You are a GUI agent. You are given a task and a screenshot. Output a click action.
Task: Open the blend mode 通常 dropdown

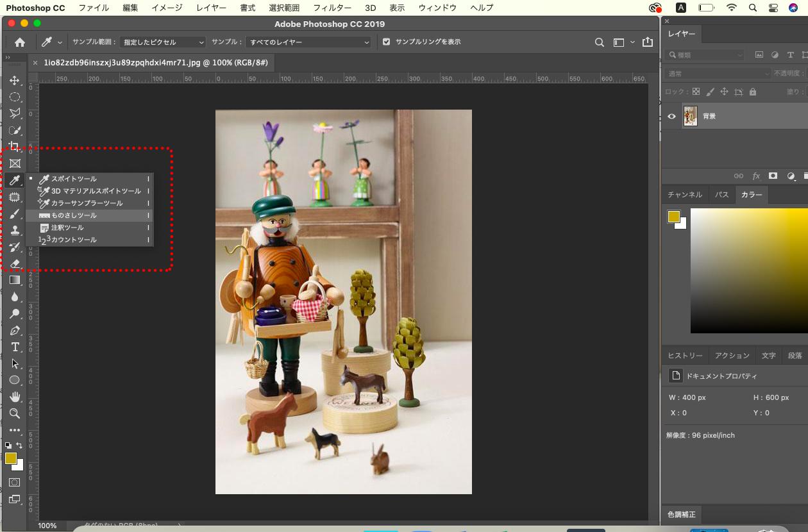click(718, 74)
